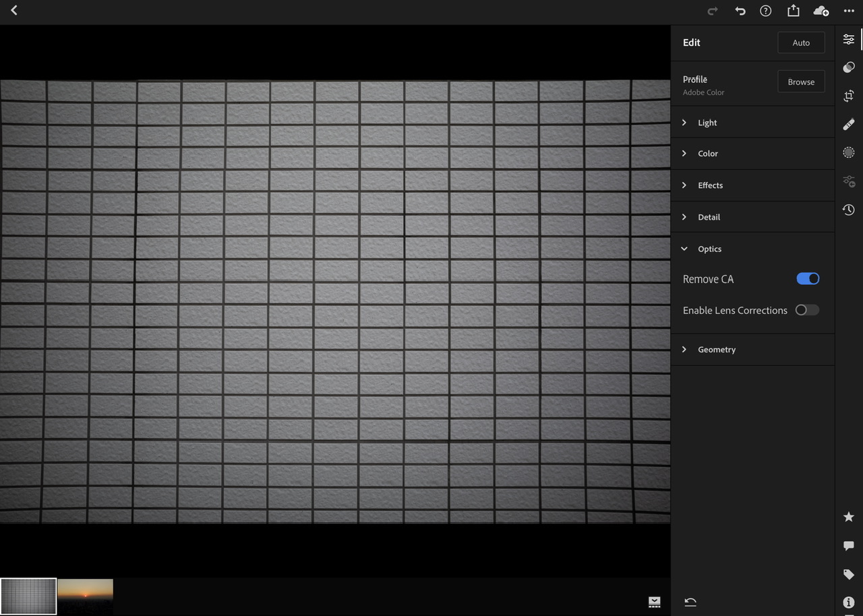Click the Auto button
The width and height of the screenshot is (863, 616).
(801, 42)
